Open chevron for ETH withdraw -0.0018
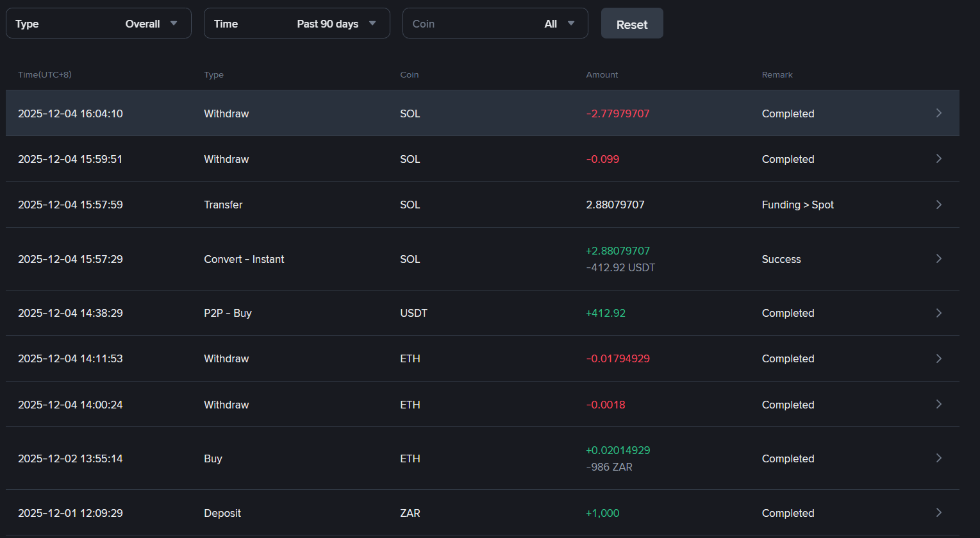980x538 pixels. click(938, 405)
